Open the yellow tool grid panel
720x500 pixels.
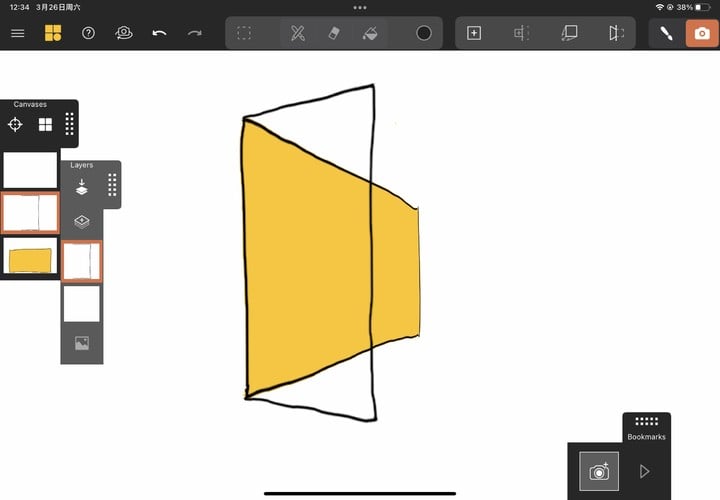click(x=53, y=33)
